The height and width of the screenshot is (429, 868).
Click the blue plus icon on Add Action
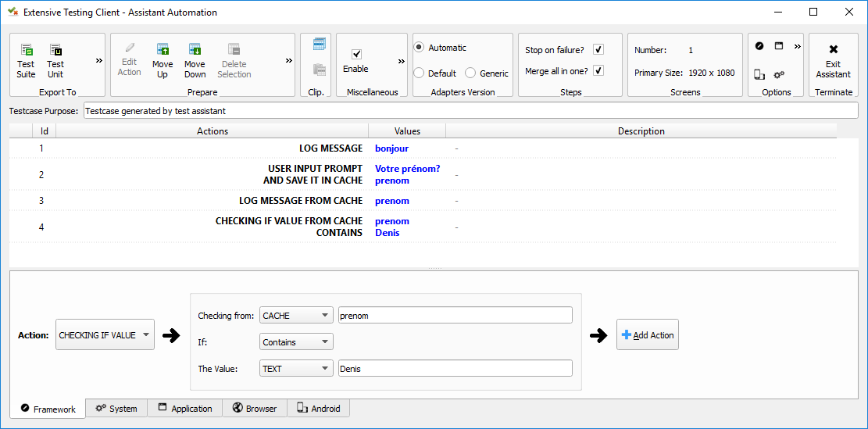tap(627, 335)
